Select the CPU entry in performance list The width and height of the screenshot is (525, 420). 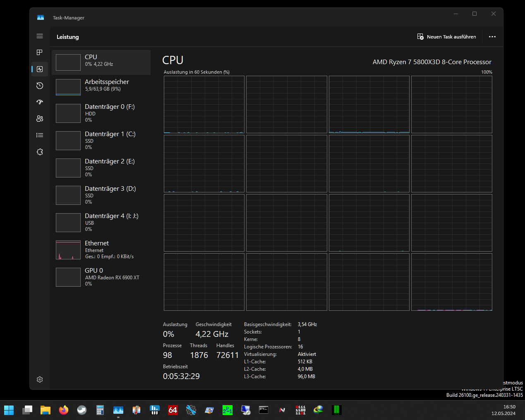[x=101, y=62]
